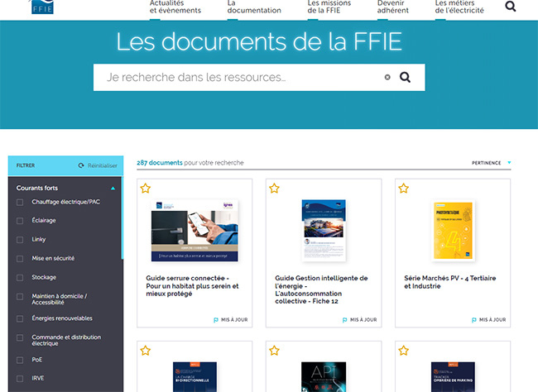Open Tracker ombrière de parking thumbnail

[453, 377]
